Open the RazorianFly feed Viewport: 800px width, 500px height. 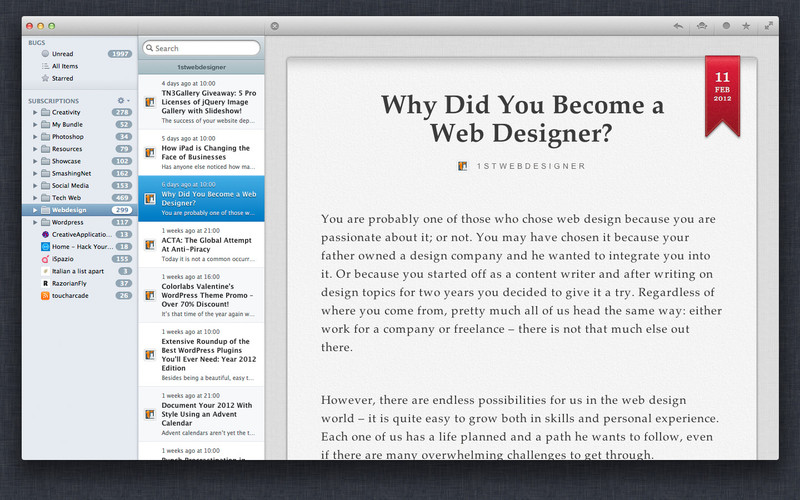74,283
